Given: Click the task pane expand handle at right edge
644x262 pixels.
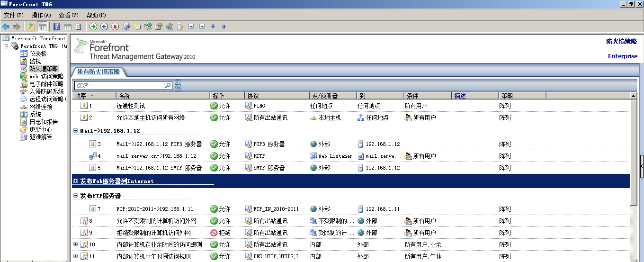Looking at the screenshot, I should click(x=642, y=166).
